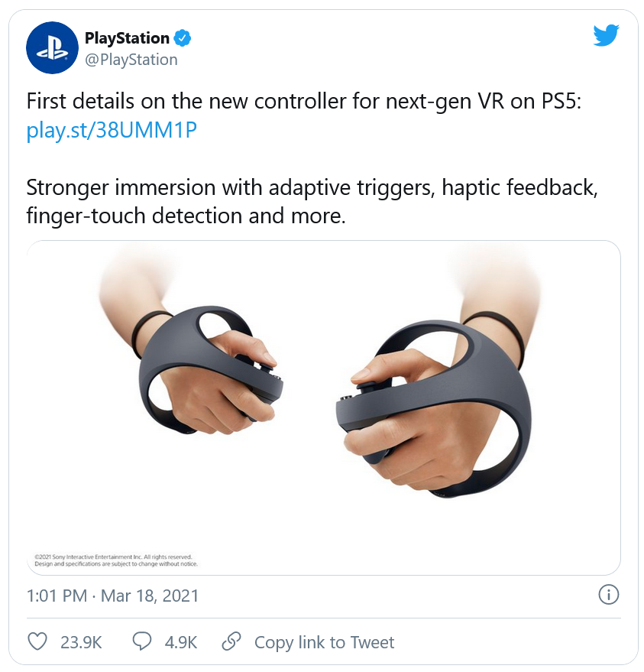This screenshot has height=672, width=644.
Task: Click the blue verified checkmark badge
Action: pos(183,38)
